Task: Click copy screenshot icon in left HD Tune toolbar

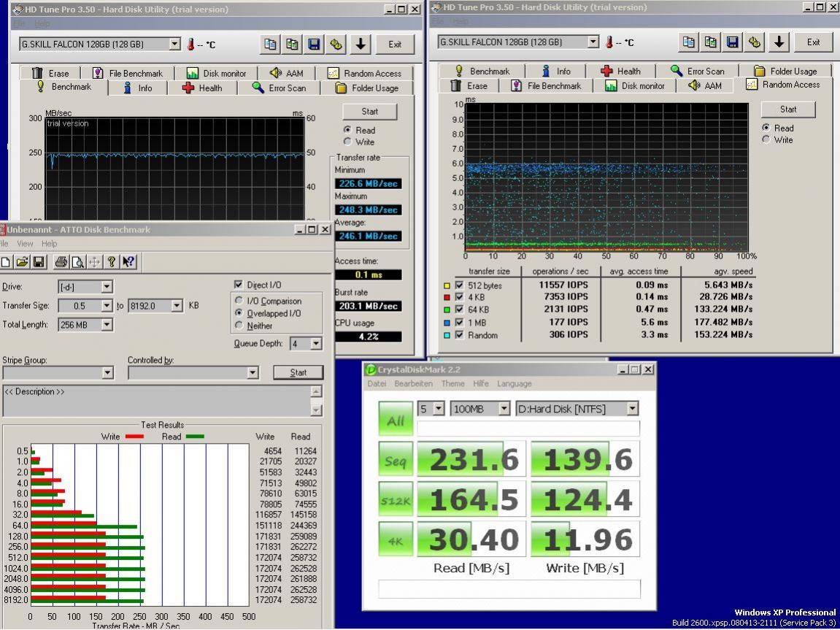Action: pyautogui.click(x=293, y=45)
